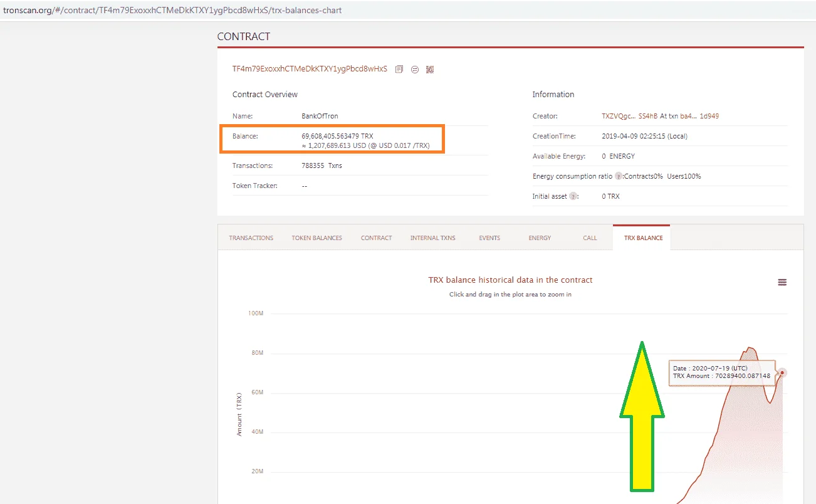
Task: Click the Contract Overview heading
Action: tap(265, 95)
